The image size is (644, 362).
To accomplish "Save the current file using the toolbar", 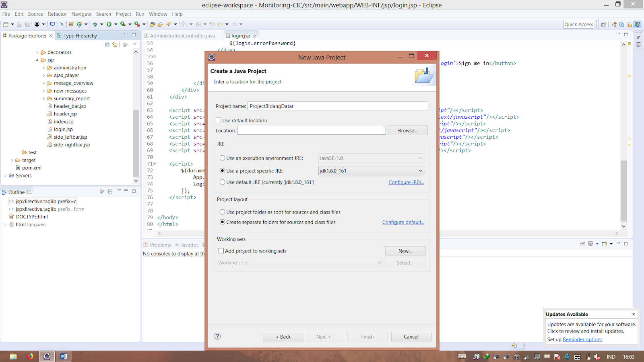I will tap(19, 24).
